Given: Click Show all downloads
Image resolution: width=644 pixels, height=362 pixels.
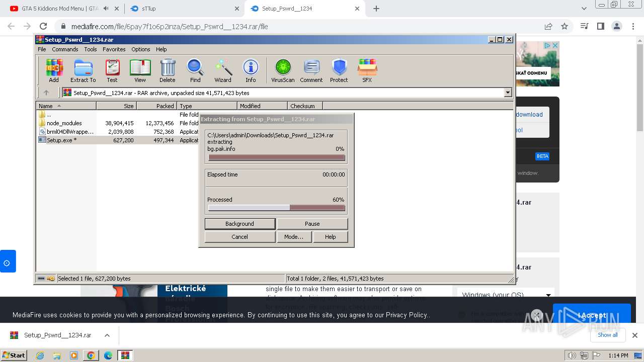Looking at the screenshot, I should pos(608,335).
